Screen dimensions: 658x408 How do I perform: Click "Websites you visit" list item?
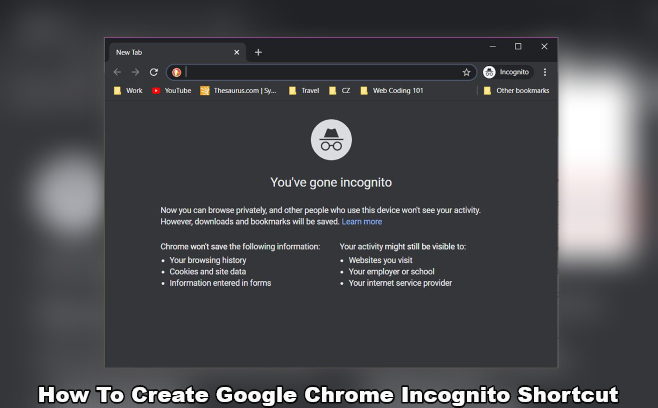pos(381,260)
